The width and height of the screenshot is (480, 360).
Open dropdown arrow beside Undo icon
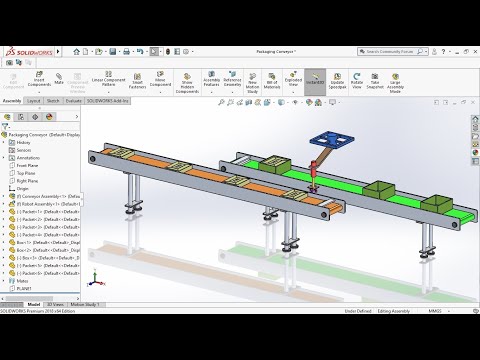click(146, 52)
